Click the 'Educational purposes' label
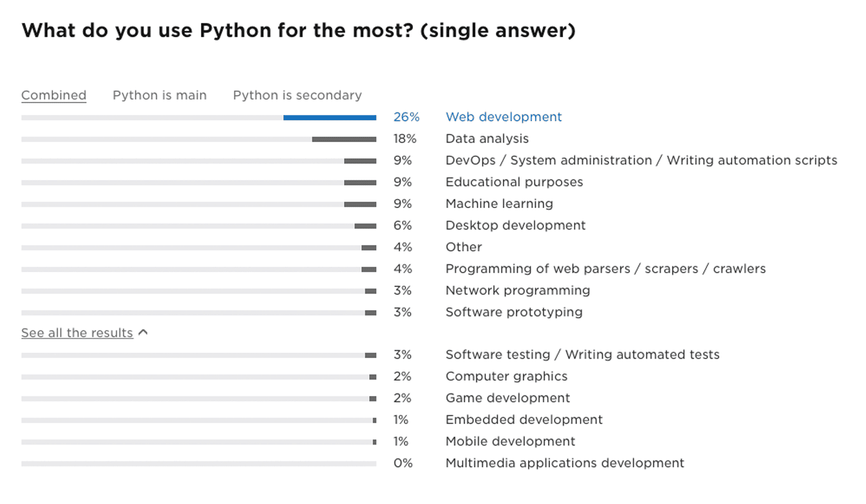 pyautogui.click(x=514, y=182)
